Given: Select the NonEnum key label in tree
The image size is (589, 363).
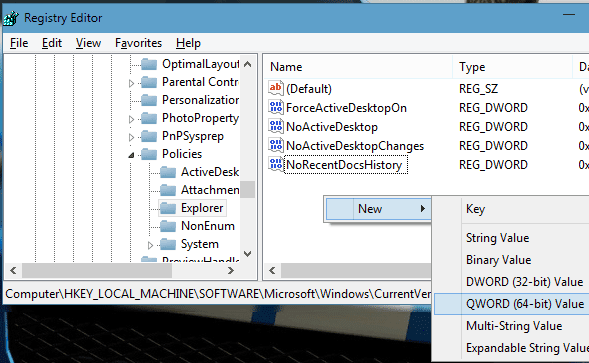Looking at the screenshot, I should click(x=208, y=226).
